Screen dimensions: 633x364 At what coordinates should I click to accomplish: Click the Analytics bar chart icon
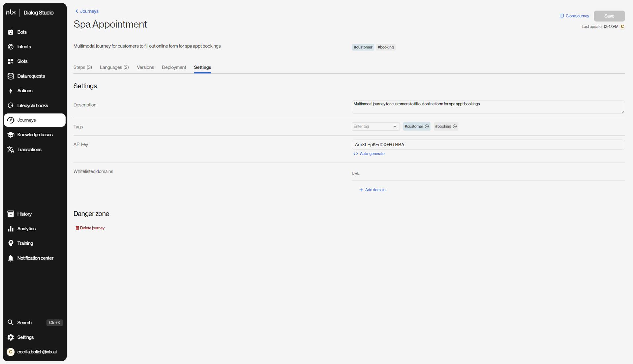tap(11, 229)
